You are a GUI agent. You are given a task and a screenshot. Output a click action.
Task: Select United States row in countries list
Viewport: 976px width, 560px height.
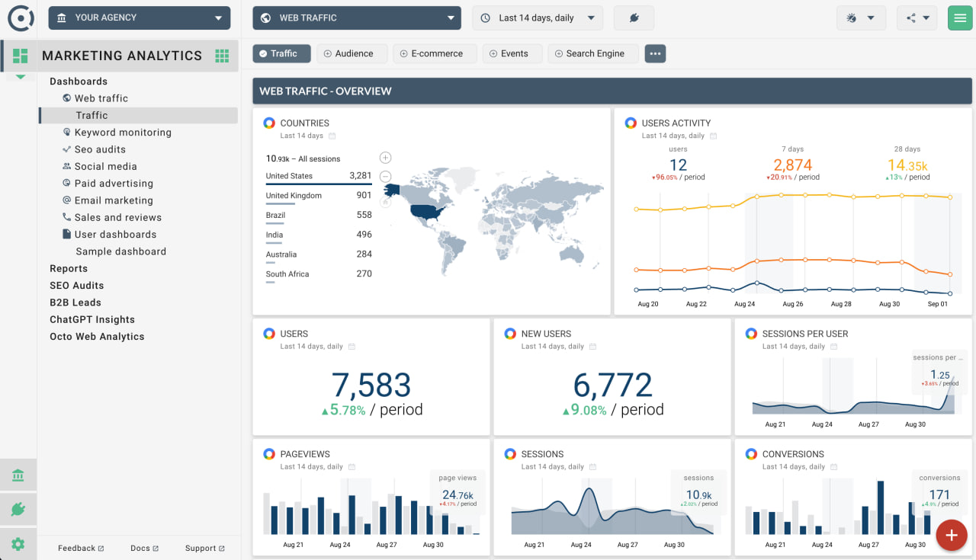pyautogui.click(x=319, y=177)
